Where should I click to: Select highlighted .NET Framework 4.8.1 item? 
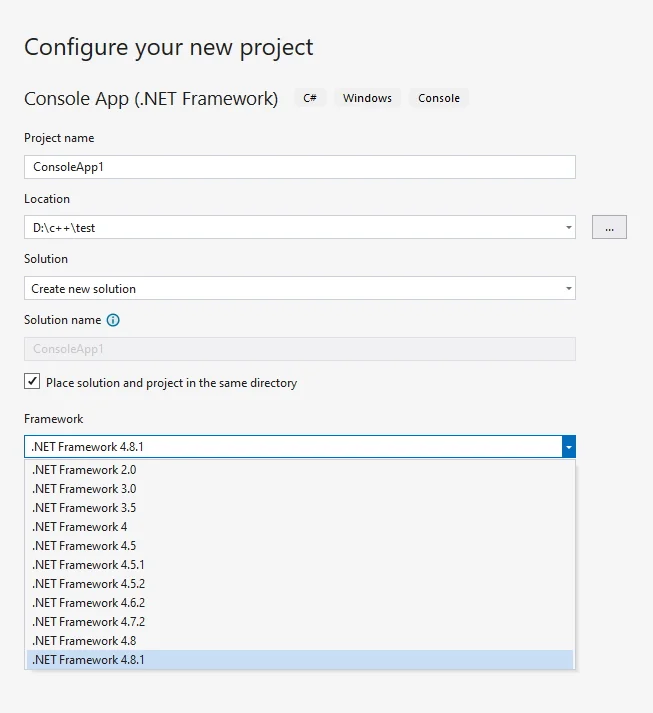(300, 660)
